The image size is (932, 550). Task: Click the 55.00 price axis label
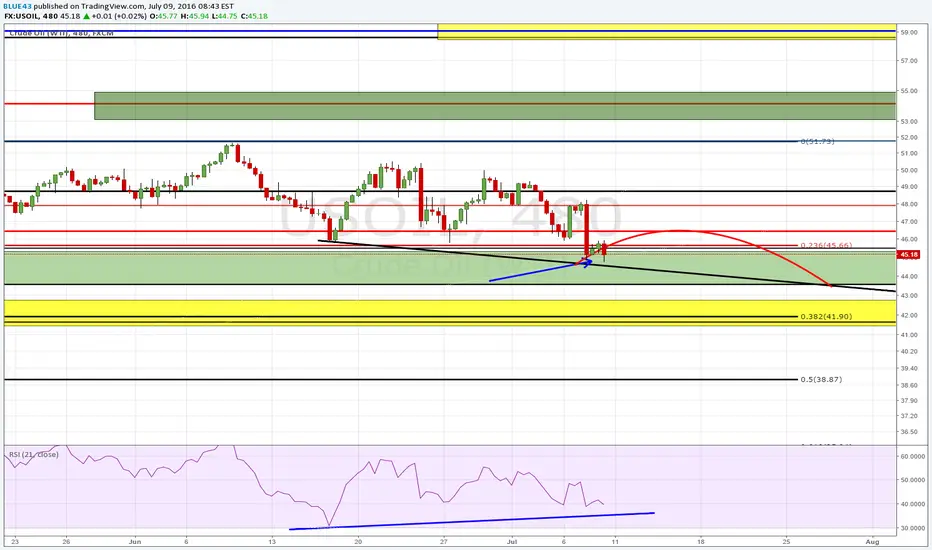[909, 91]
